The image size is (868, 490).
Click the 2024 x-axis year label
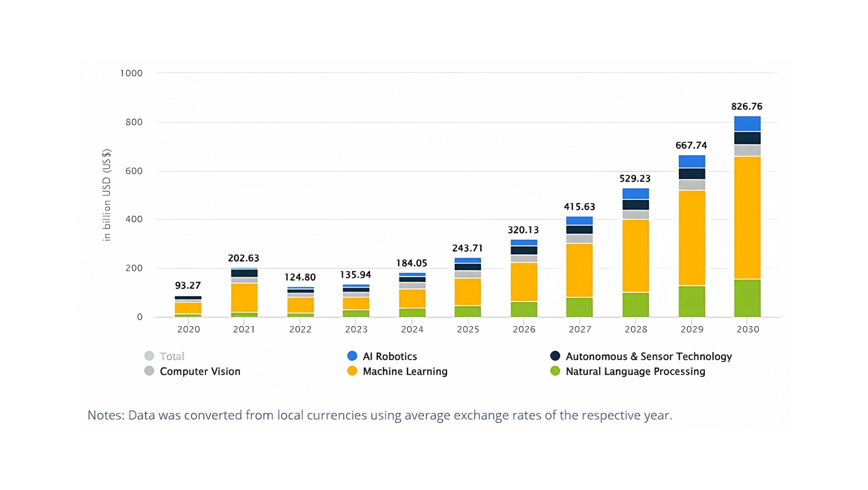[412, 329]
